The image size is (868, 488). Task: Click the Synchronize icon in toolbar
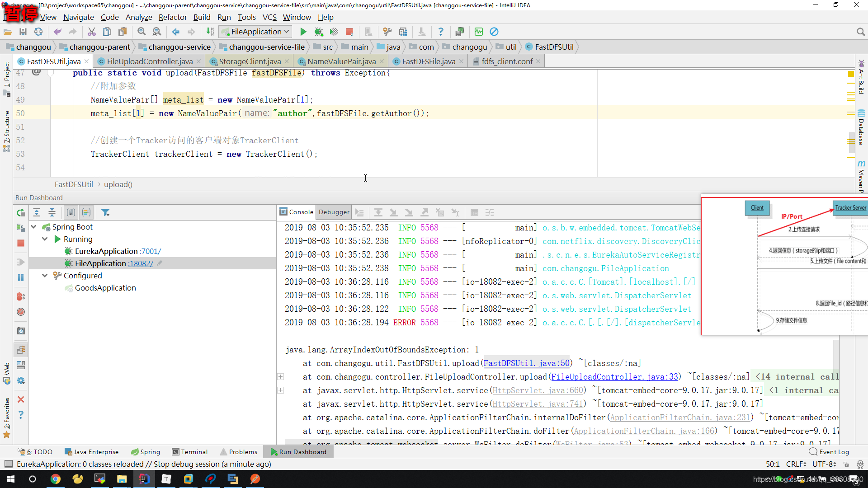(x=38, y=32)
